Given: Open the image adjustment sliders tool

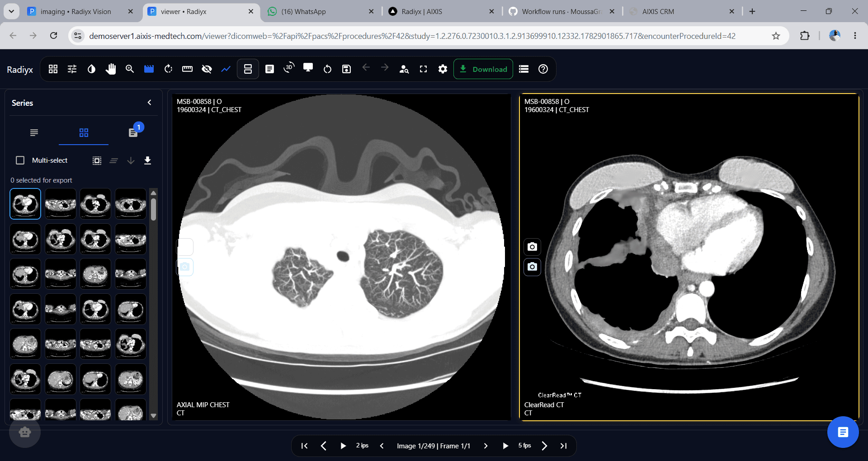Looking at the screenshot, I should click(x=72, y=69).
